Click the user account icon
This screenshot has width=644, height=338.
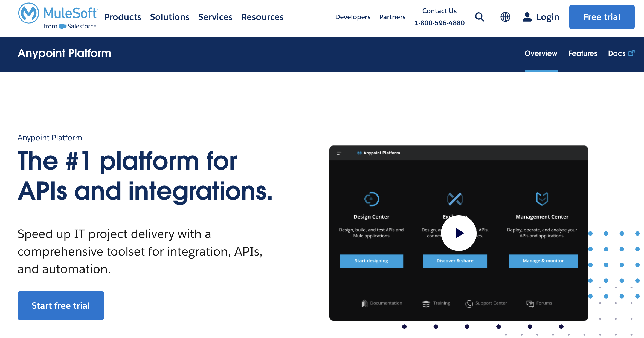point(528,17)
